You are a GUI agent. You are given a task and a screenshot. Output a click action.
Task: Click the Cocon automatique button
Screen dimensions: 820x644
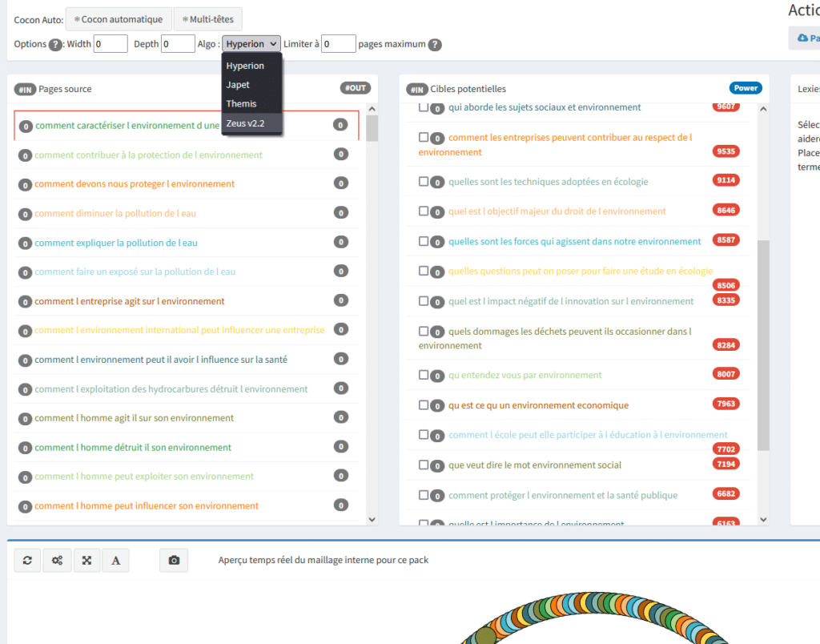(x=118, y=19)
